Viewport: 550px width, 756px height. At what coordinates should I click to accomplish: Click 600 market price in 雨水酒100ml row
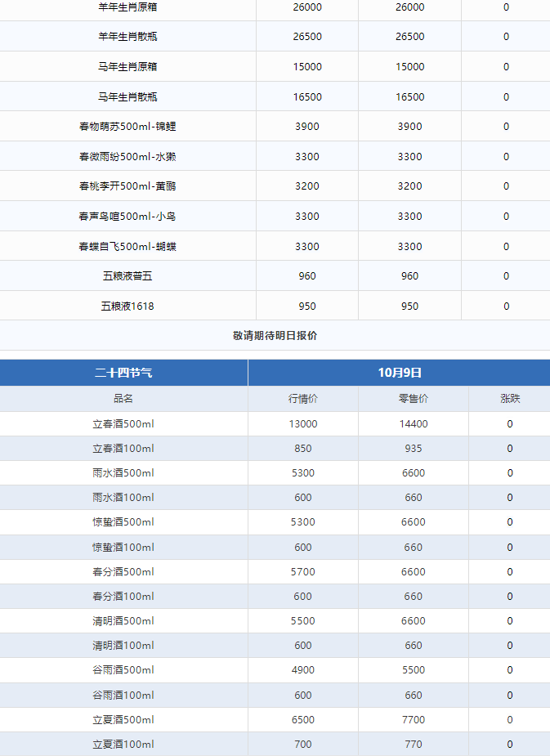click(303, 498)
